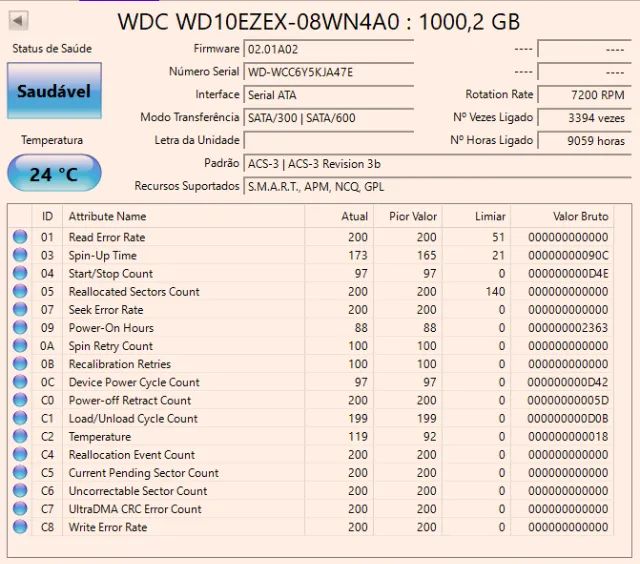Select the Uncorrectable Sector Count name

pyautogui.click(x=138, y=491)
